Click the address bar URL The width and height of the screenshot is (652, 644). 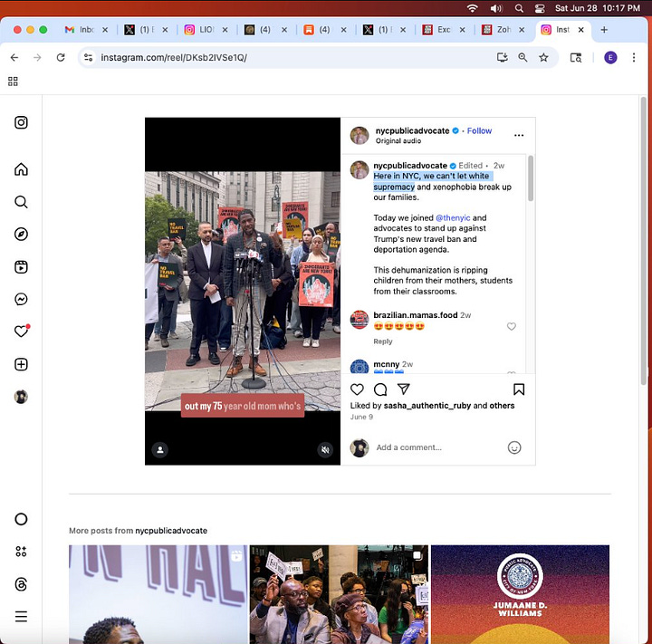pos(174,57)
